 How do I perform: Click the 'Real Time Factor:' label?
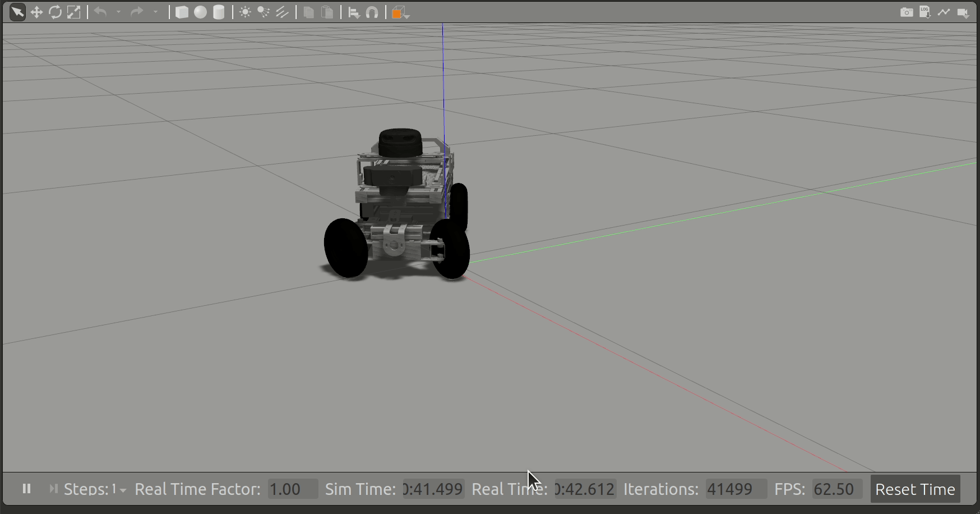pos(198,489)
